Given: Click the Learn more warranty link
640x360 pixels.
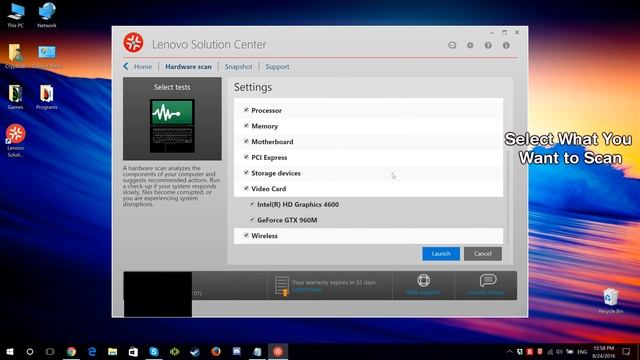Looking at the screenshot, I should point(307,289).
